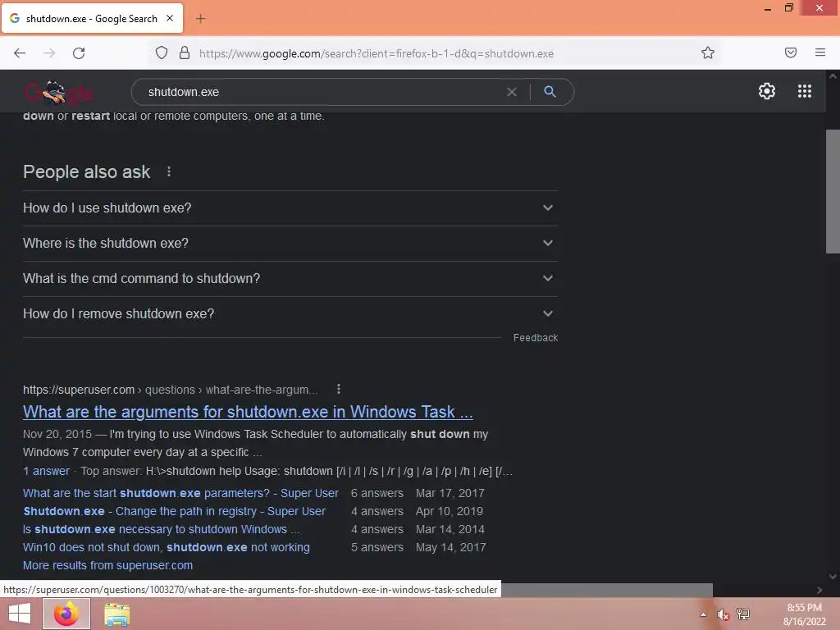This screenshot has height=630, width=840.
Task: Click the vertical page scrollbar thumb
Action: pyautogui.click(x=833, y=191)
